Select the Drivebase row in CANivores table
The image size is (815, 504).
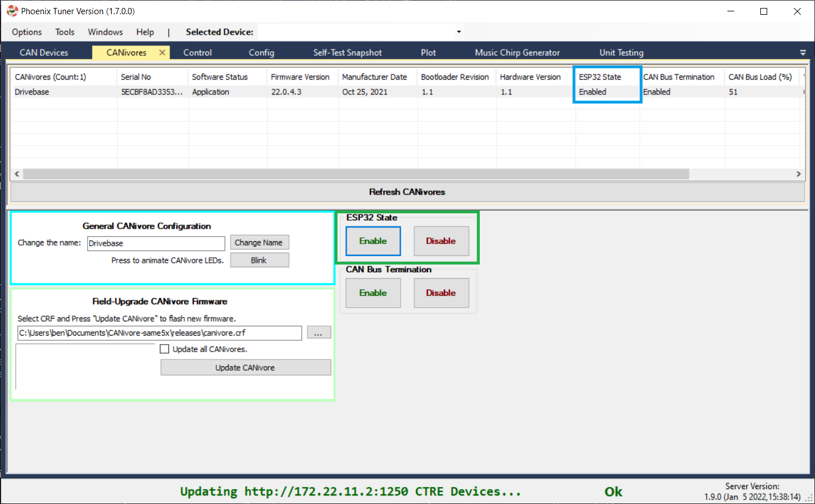tap(407, 92)
